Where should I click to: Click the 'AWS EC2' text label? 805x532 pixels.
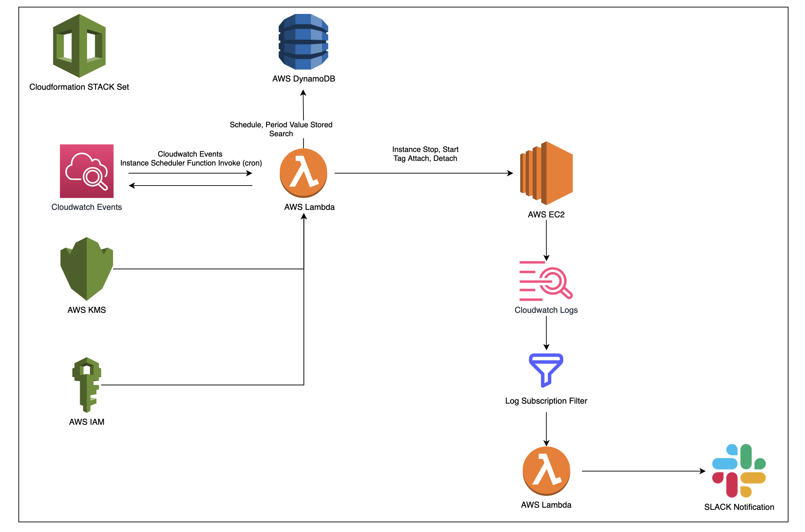[546, 215]
